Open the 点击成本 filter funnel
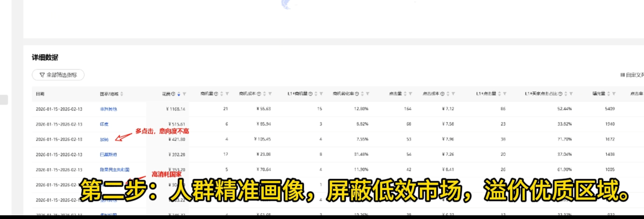Viewport: 644px width, 219px height. [453, 94]
